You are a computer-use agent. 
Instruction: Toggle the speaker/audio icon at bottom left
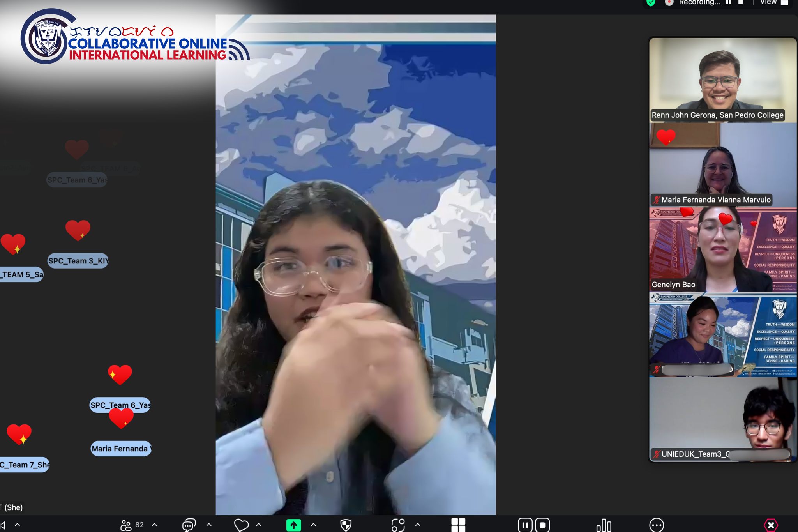tap(3, 525)
